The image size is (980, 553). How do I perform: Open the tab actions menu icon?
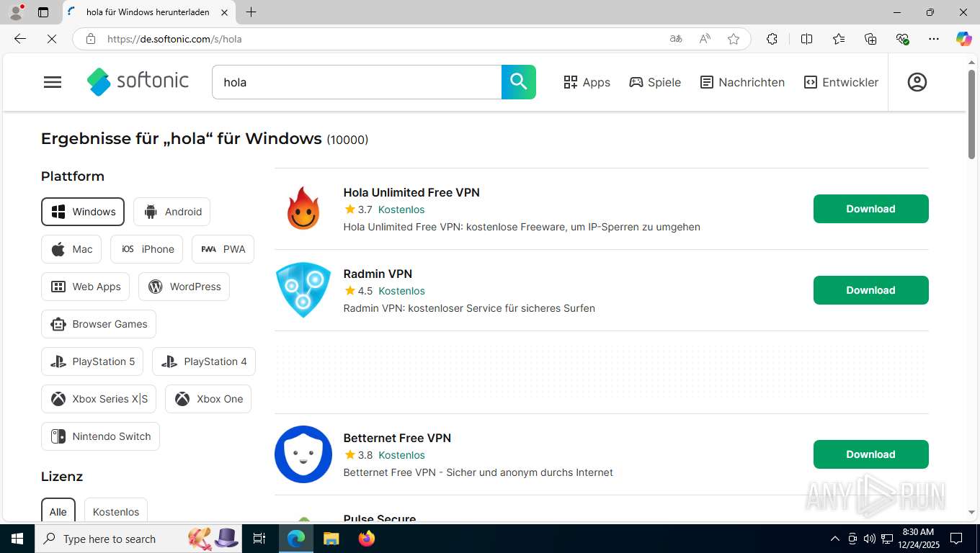pyautogui.click(x=43, y=12)
